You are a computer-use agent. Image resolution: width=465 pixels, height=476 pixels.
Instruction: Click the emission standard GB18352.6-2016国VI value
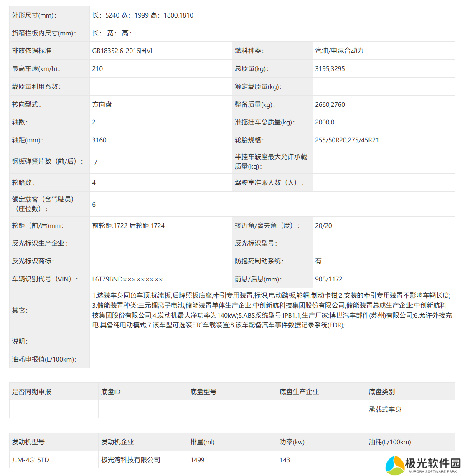point(122,51)
